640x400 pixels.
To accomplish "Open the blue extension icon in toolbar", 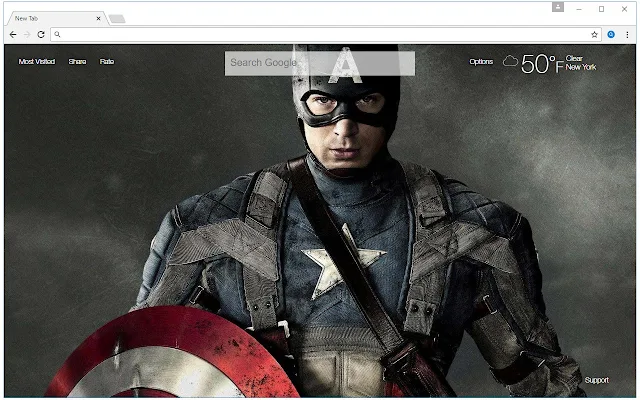I will [611, 35].
